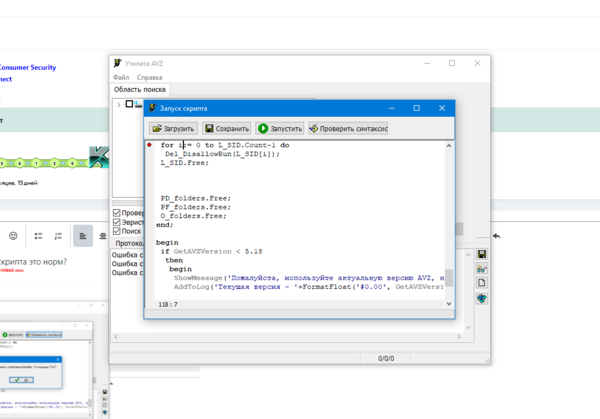Click the code line 'PF_folders.Free;'
The width and height of the screenshot is (600, 419).
coord(196,207)
